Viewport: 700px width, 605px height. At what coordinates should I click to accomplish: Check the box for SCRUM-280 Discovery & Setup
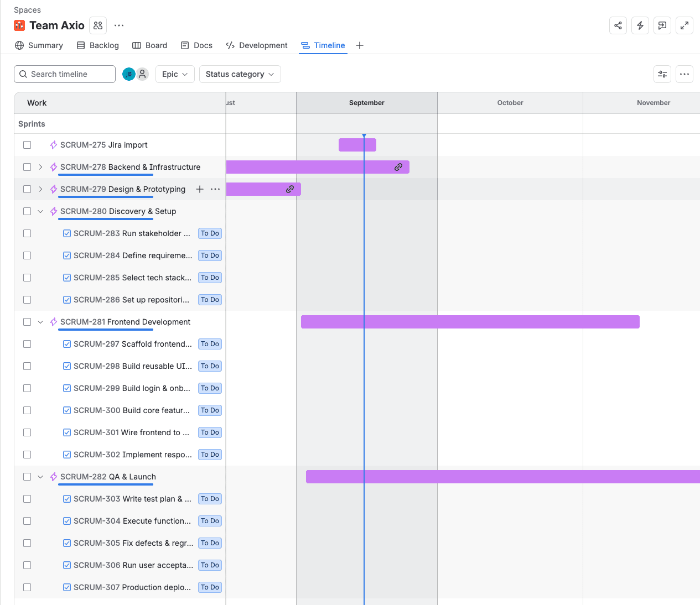[x=27, y=211]
